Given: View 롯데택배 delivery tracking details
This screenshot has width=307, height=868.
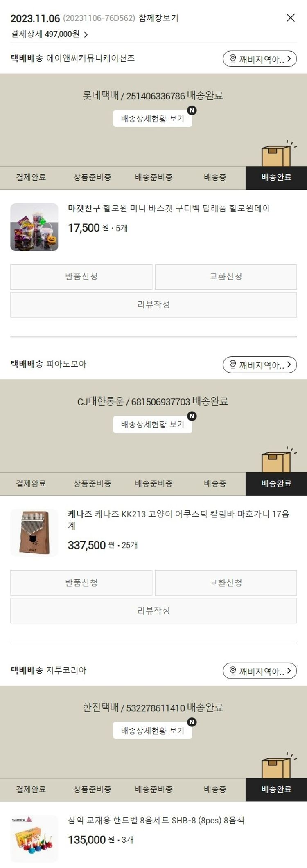Looking at the screenshot, I should (x=153, y=119).
